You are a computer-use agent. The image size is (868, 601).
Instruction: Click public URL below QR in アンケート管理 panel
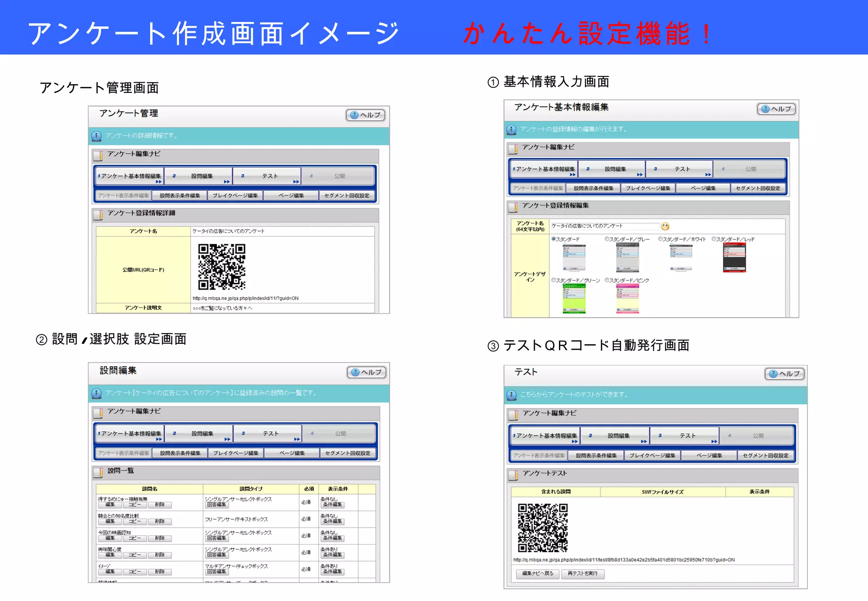[x=245, y=298]
